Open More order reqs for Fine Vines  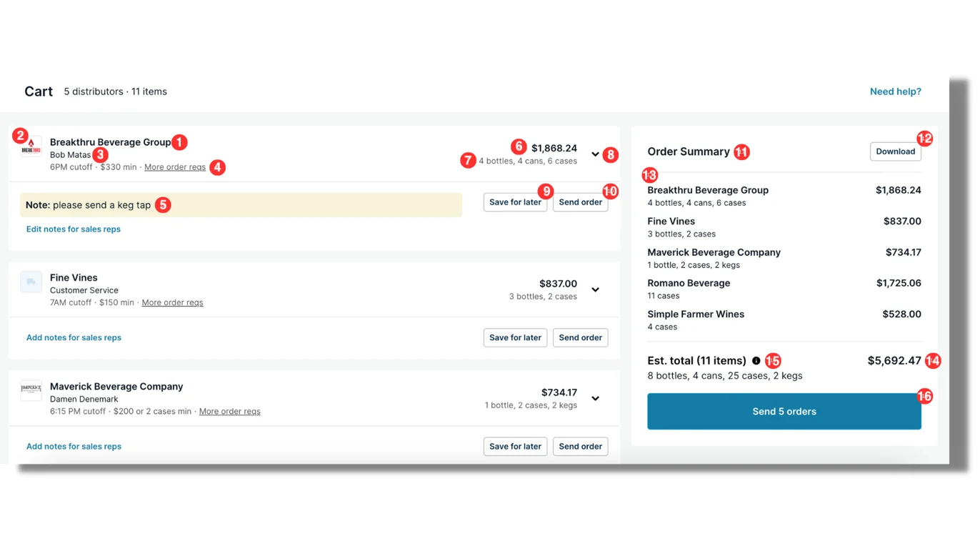pos(172,302)
